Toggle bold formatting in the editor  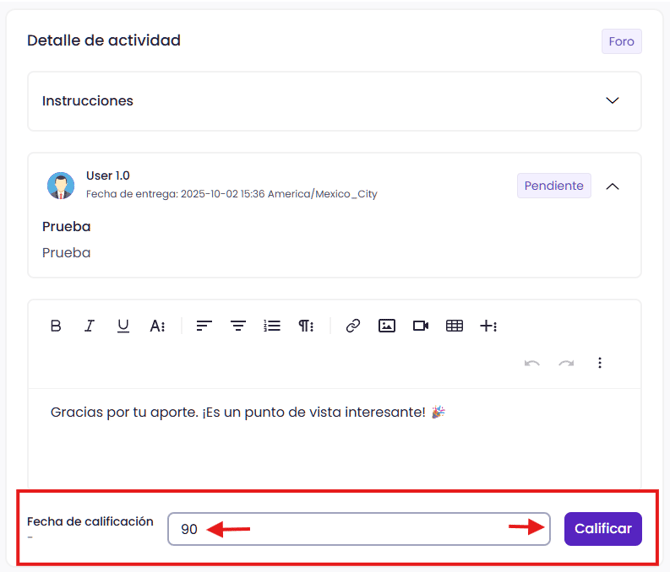point(56,326)
